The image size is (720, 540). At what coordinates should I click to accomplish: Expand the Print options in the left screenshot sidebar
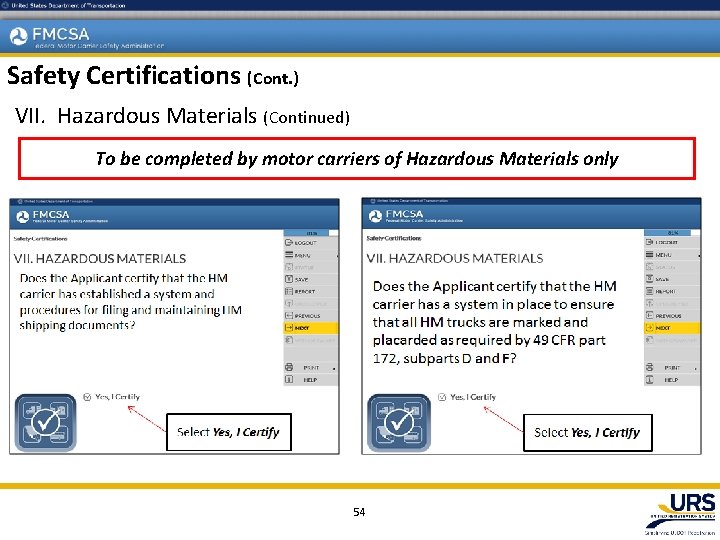[310, 367]
